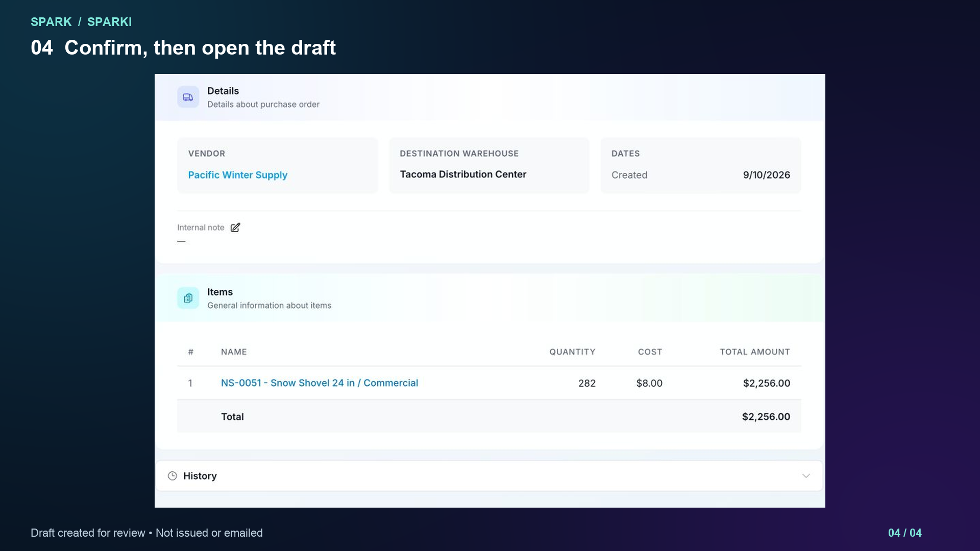Click the QUANTITY column header
Viewport: 980px width, 551px height.
(572, 352)
